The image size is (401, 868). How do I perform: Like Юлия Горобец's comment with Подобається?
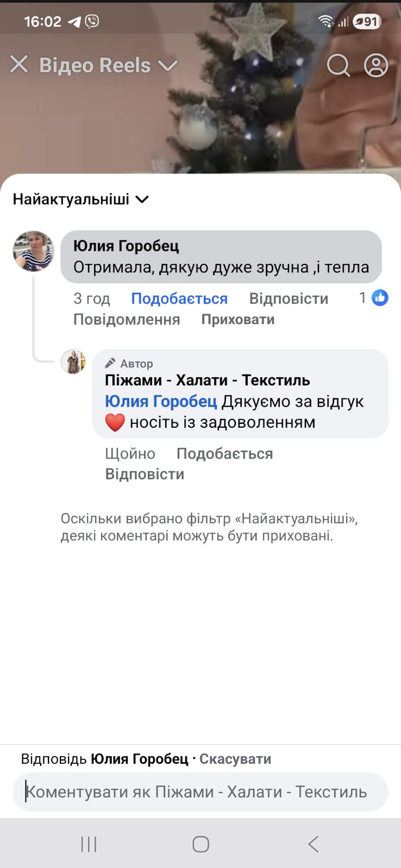tap(179, 299)
